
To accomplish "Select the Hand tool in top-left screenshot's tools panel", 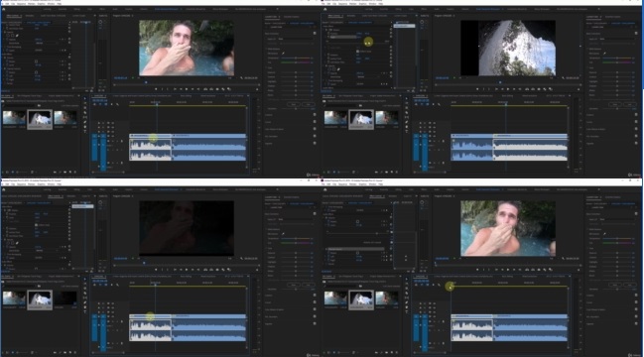I will point(85,127).
